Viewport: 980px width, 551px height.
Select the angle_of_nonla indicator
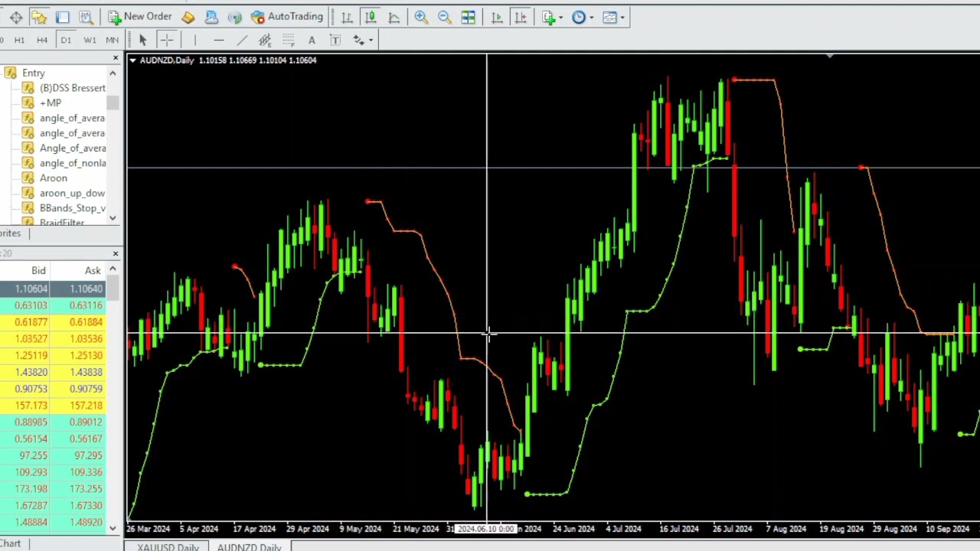pos(73,163)
